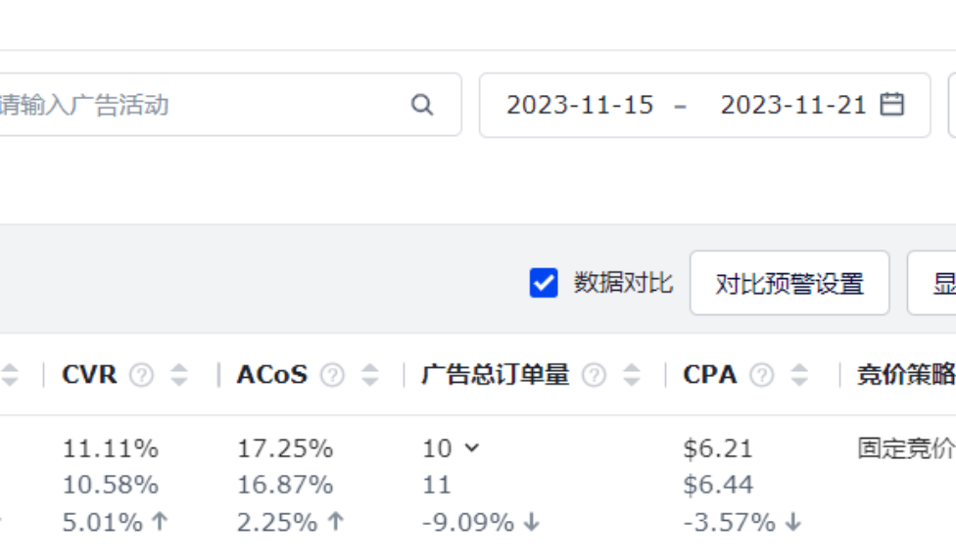
Task: Click the search magnifier icon
Action: point(422,105)
